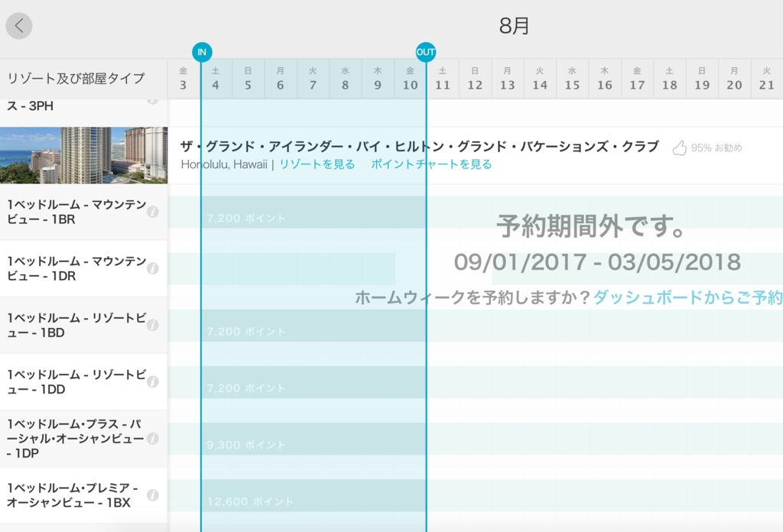Open info for Resort View 1DD room
Image resolution: width=783 pixels, height=532 pixels.
click(153, 381)
